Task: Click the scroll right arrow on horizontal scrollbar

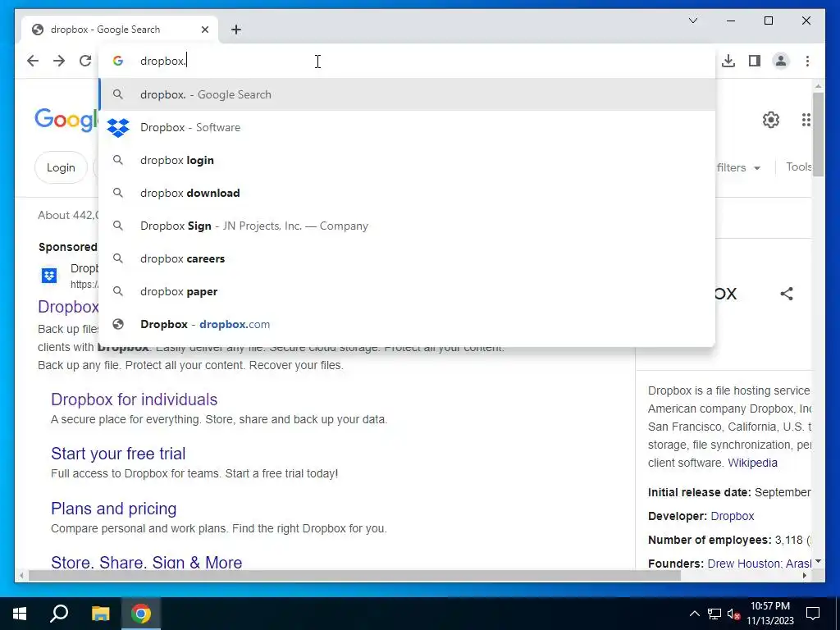Action: point(804,576)
